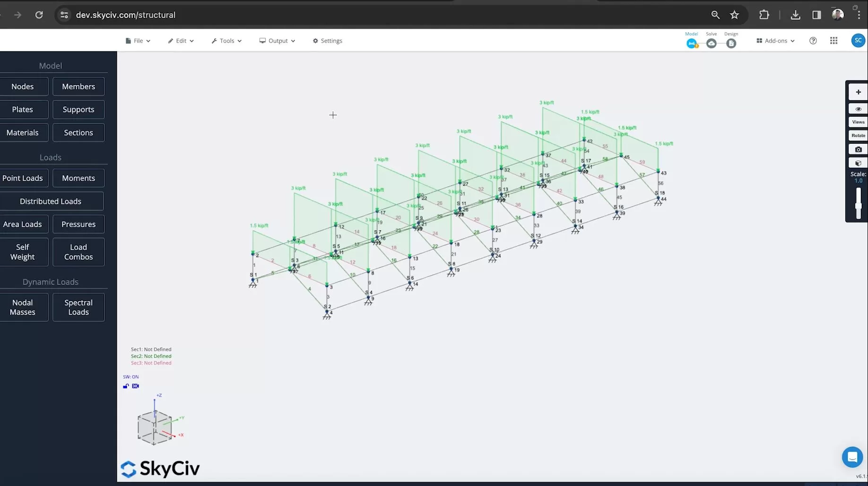Open the Solve cloud icon in the toolbar
This screenshot has height=486, width=868.
[711, 43]
